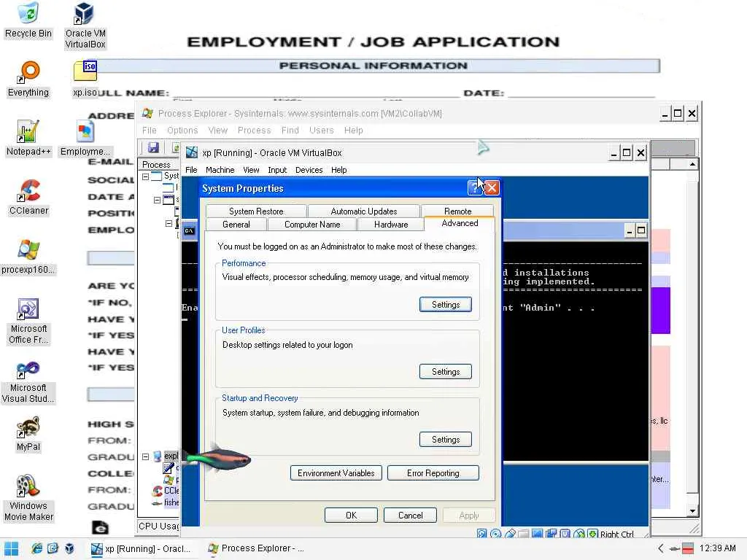Select the Employme... document on the desktop

coord(85,138)
